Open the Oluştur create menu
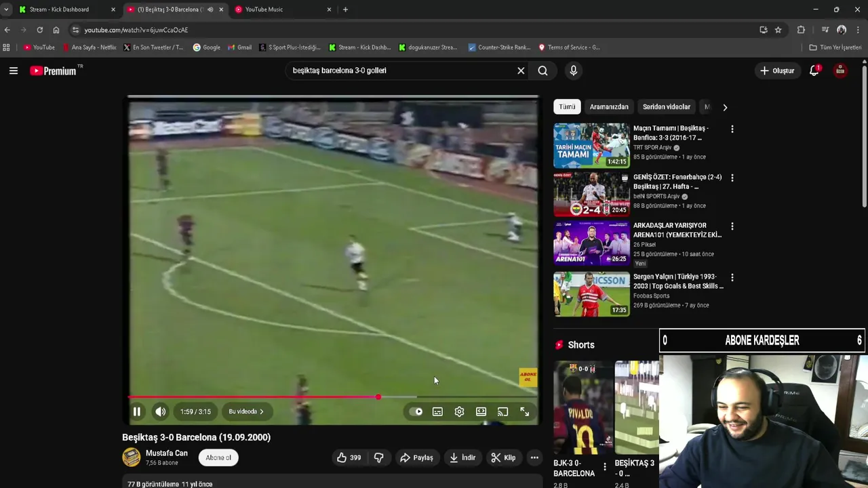This screenshot has height=488, width=868. click(x=777, y=70)
